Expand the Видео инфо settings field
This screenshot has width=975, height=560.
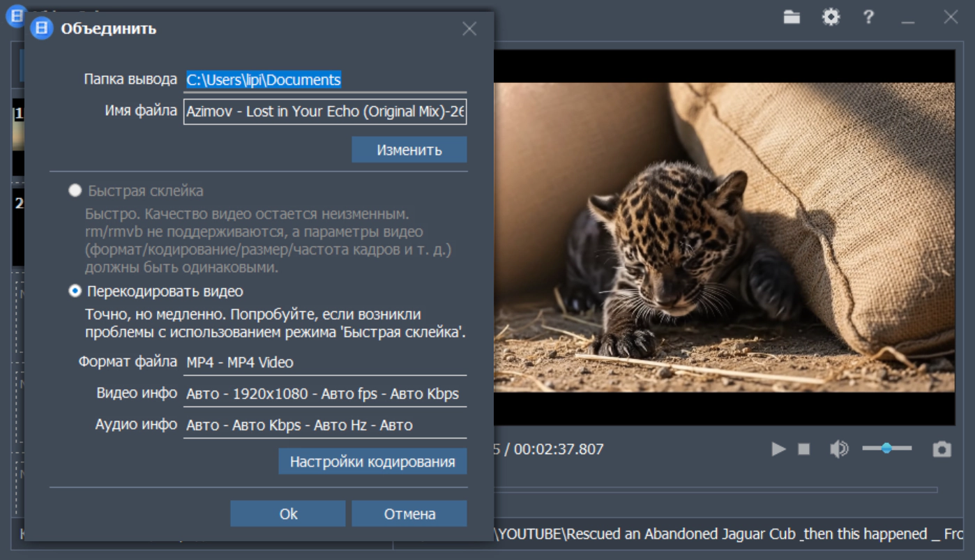(325, 394)
